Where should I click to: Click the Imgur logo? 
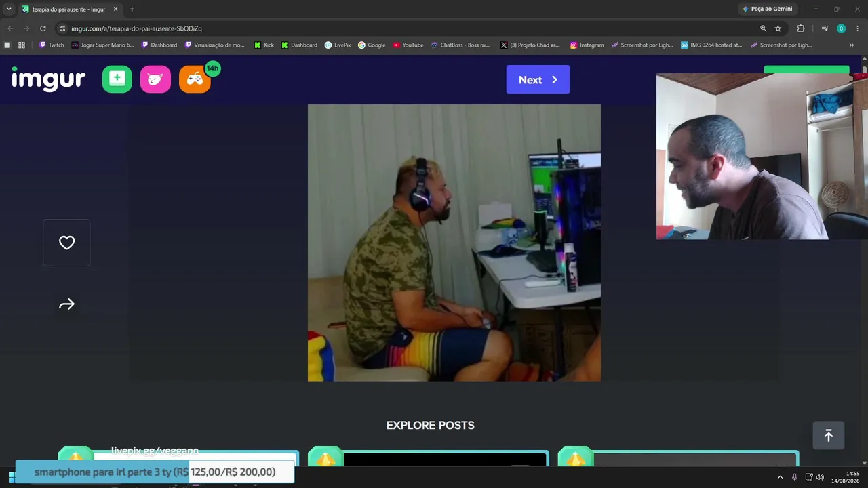coord(48,79)
